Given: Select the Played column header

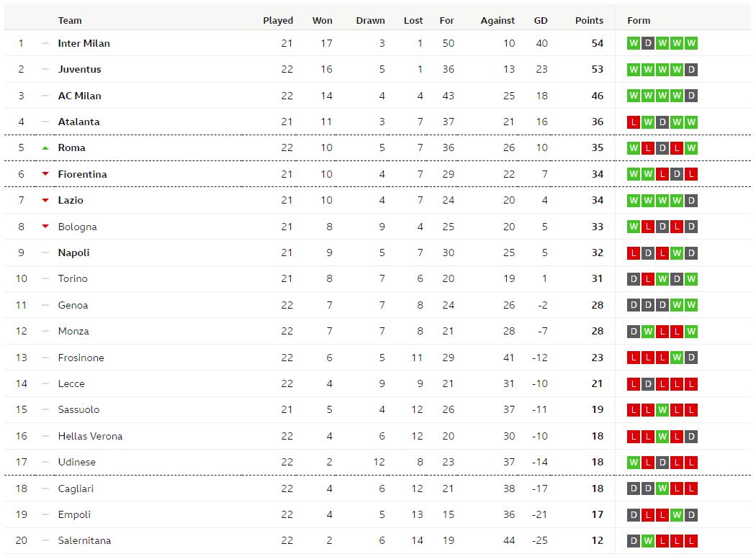Looking at the screenshot, I should (x=278, y=20).
